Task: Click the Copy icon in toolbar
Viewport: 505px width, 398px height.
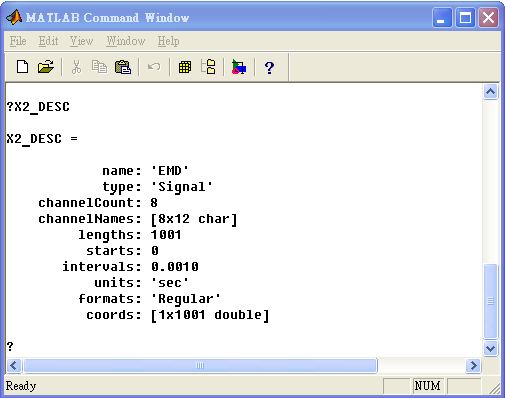Action: coord(99,67)
